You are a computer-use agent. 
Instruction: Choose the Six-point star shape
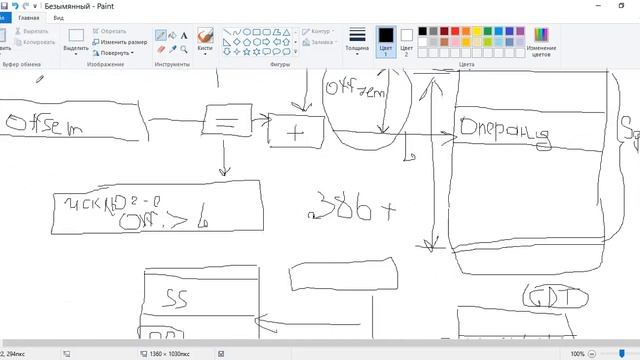click(x=257, y=52)
